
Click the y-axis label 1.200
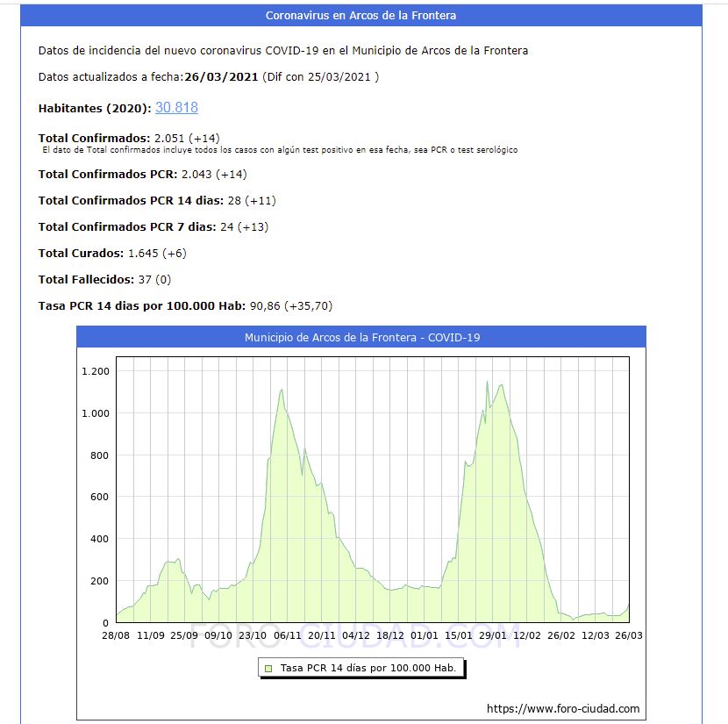tap(96, 371)
